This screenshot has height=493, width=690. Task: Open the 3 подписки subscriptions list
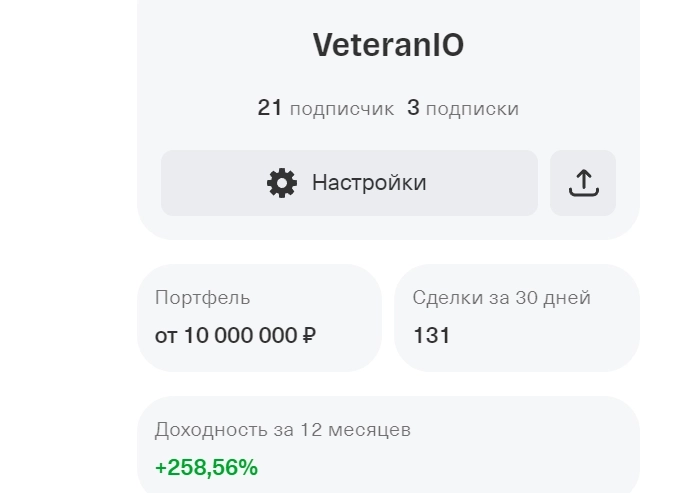(463, 108)
